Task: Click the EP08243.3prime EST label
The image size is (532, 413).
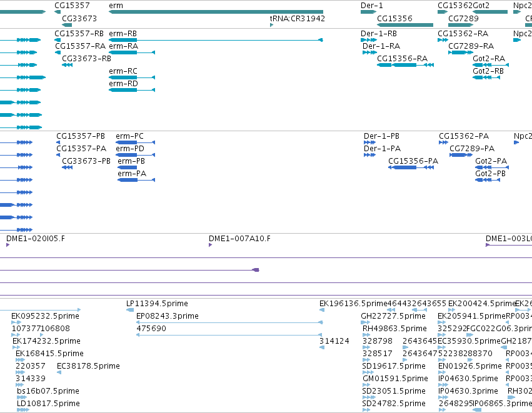Action: (x=168, y=316)
